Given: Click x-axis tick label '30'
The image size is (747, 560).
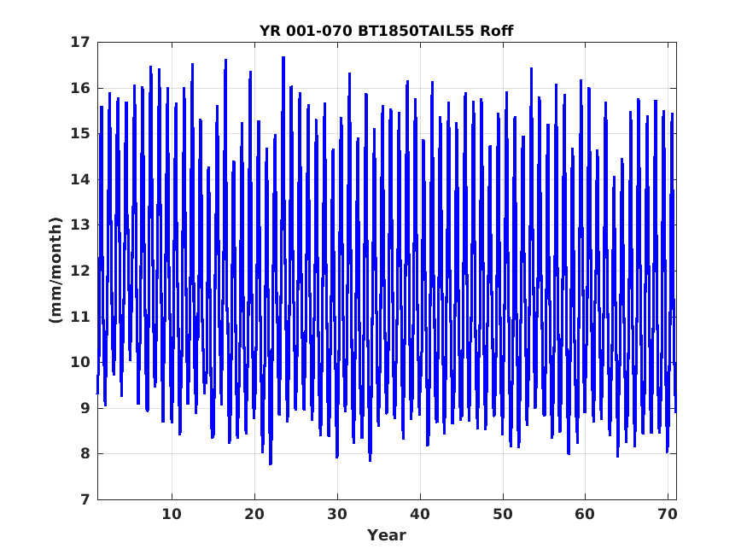Looking at the screenshot, I should pyautogui.click(x=337, y=514).
